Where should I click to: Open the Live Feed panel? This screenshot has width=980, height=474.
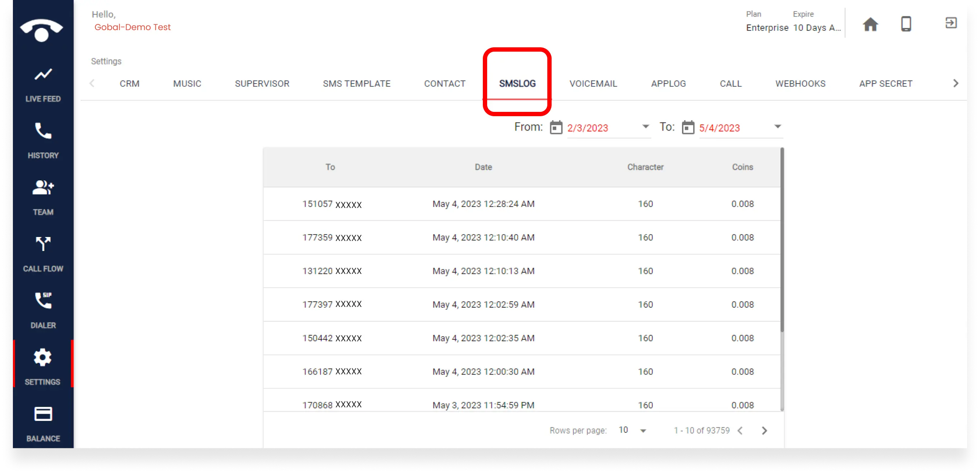click(43, 84)
